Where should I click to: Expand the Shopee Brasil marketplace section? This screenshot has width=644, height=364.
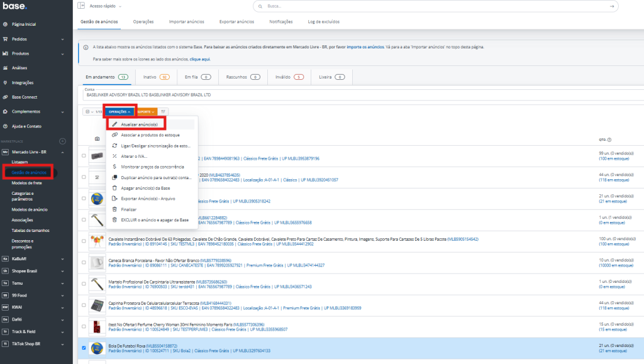pyautogui.click(x=63, y=271)
